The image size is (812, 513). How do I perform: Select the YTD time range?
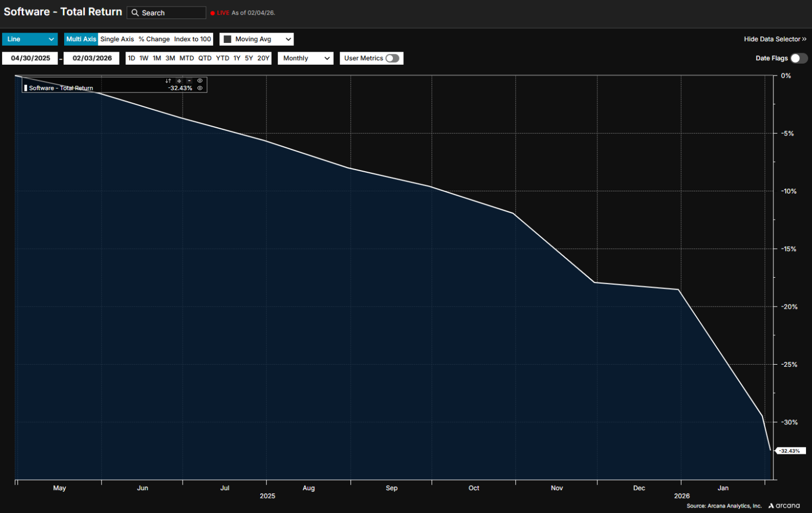(222, 58)
